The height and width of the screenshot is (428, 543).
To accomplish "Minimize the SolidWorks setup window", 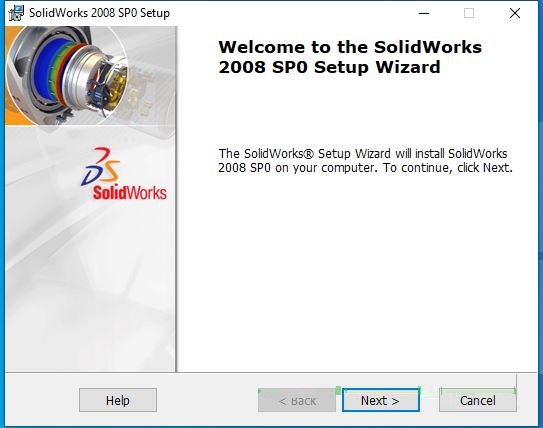I will [x=424, y=13].
